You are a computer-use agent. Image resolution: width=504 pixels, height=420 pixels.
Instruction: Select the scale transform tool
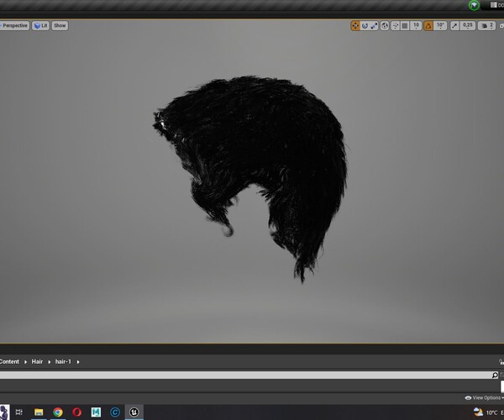click(374, 26)
